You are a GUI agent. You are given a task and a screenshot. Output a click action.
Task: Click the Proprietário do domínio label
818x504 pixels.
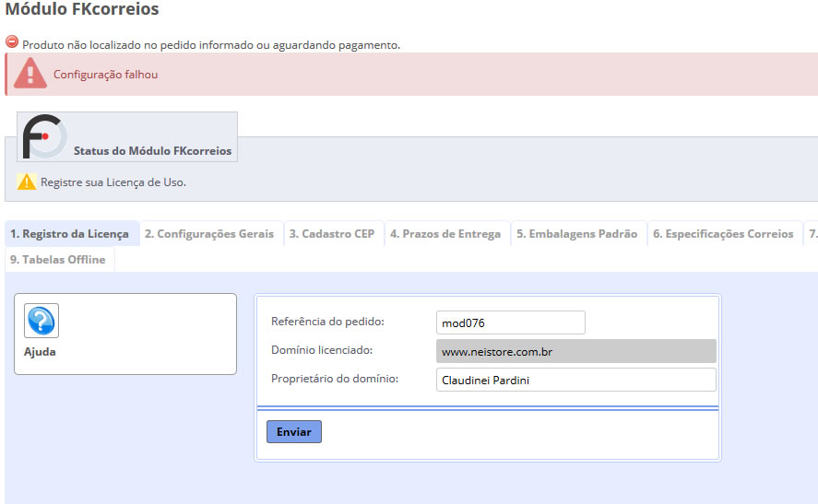point(335,379)
